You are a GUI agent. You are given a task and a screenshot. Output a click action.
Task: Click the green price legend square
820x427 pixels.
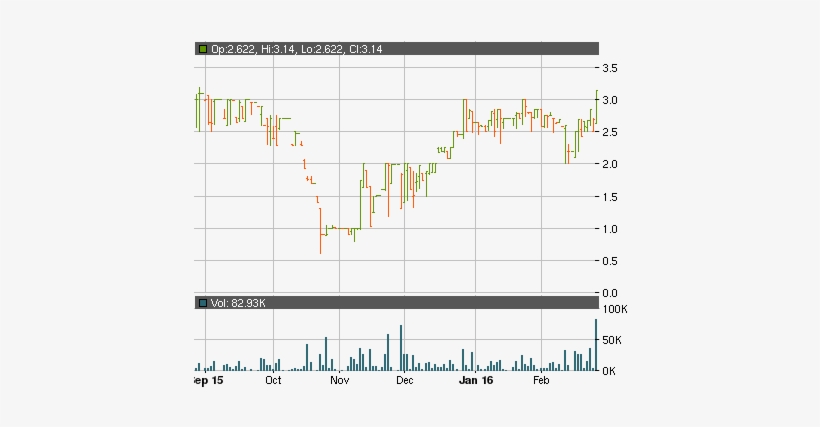pyautogui.click(x=203, y=49)
